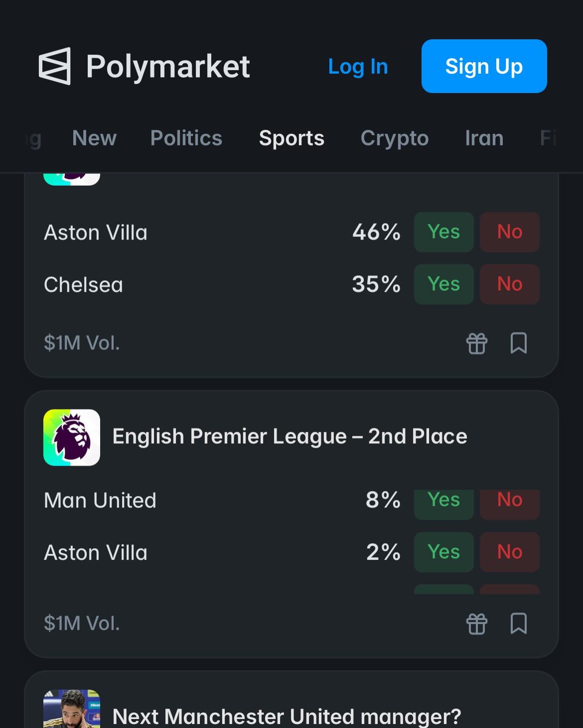Image resolution: width=583 pixels, height=728 pixels.
Task: Open English Premier League – 2nd Place market title
Action: (290, 436)
